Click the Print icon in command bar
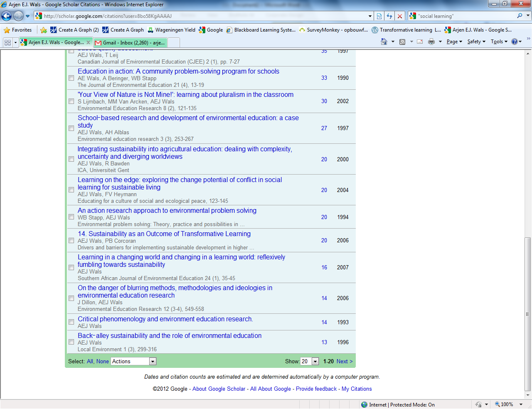This screenshot has width=532, height=409. click(x=431, y=42)
